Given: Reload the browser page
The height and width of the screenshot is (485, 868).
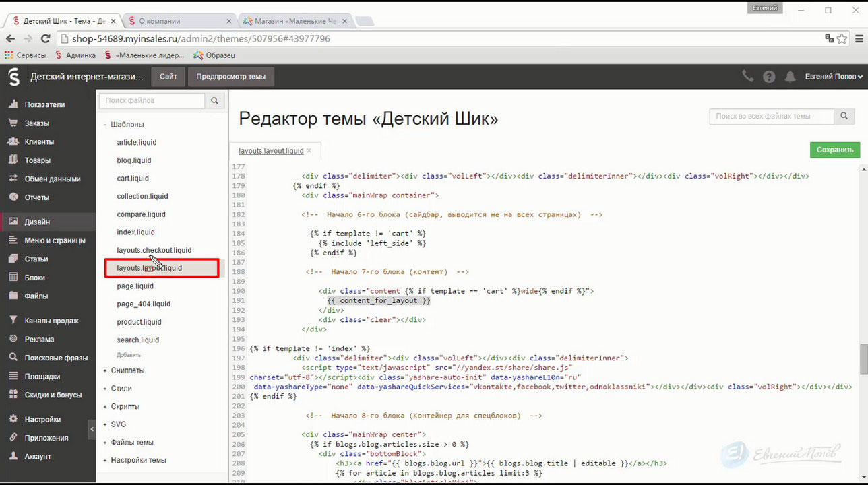Looking at the screenshot, I should 45,39.
